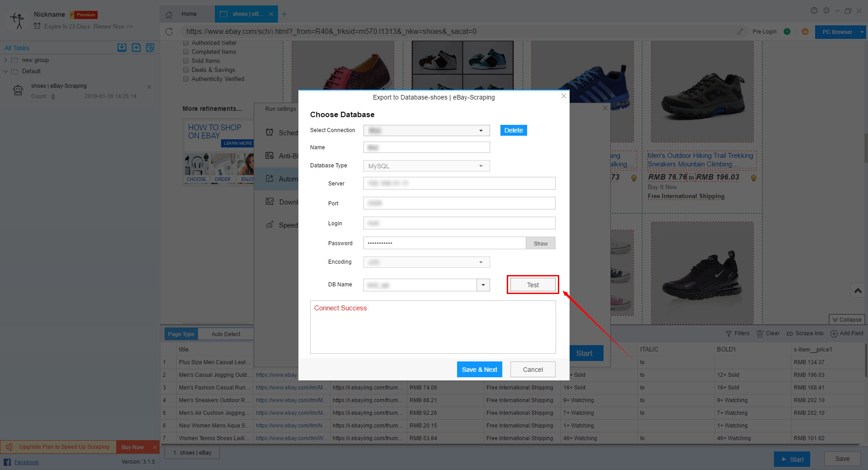Check the Sold Items checkbox
Screen dimensions: 868x470
[186, 61]
